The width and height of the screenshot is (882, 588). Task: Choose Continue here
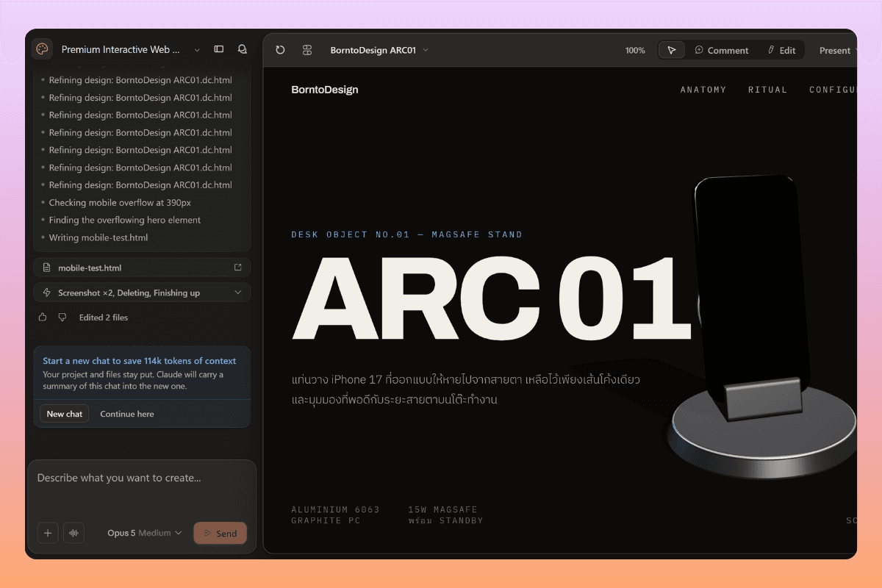pyautogui.click(x=127, y=414)
